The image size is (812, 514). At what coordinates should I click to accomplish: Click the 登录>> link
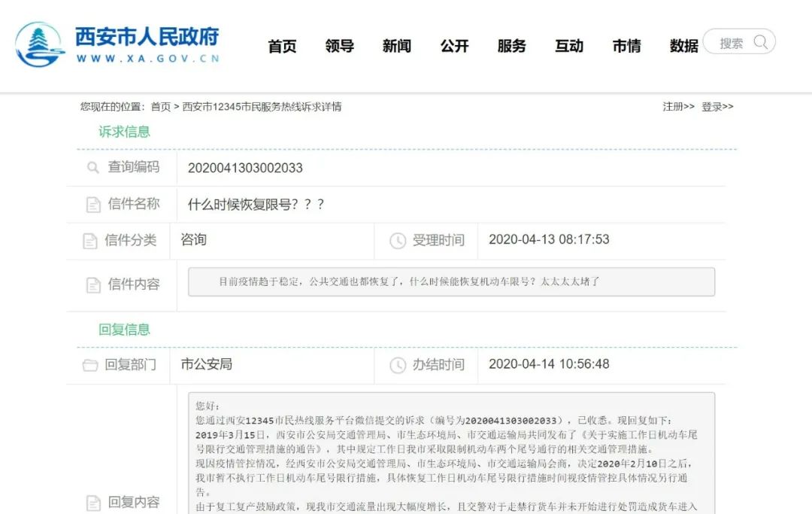click(x=717, y=107)
